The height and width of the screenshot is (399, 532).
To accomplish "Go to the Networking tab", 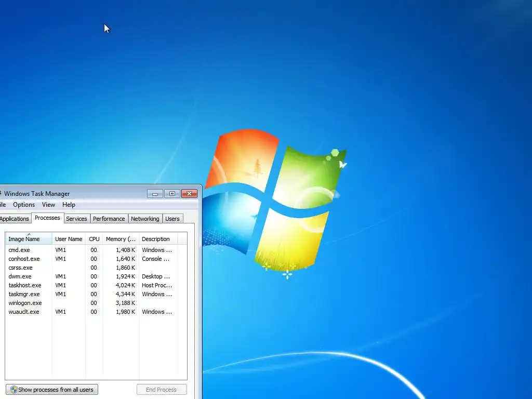I will click(x=145, y=219).
